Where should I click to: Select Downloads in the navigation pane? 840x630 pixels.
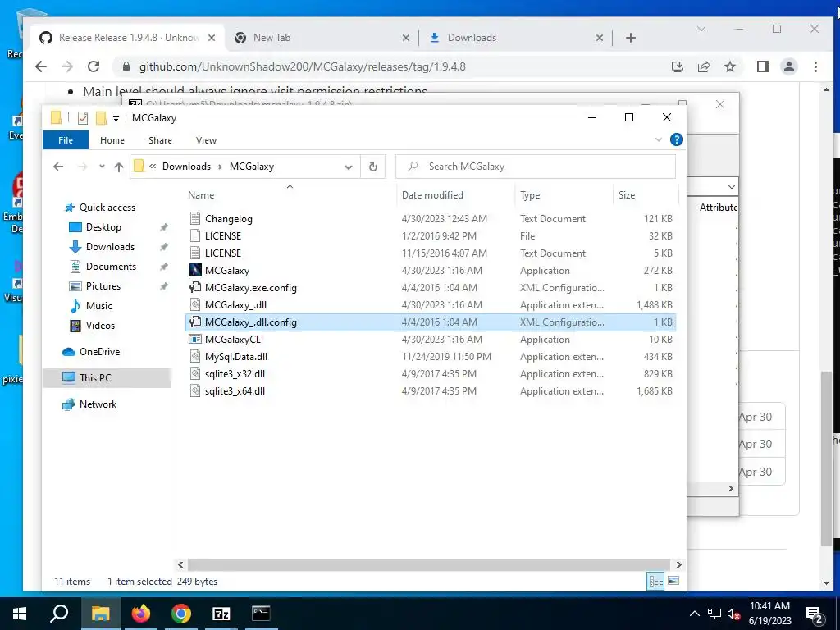point(110,247)
